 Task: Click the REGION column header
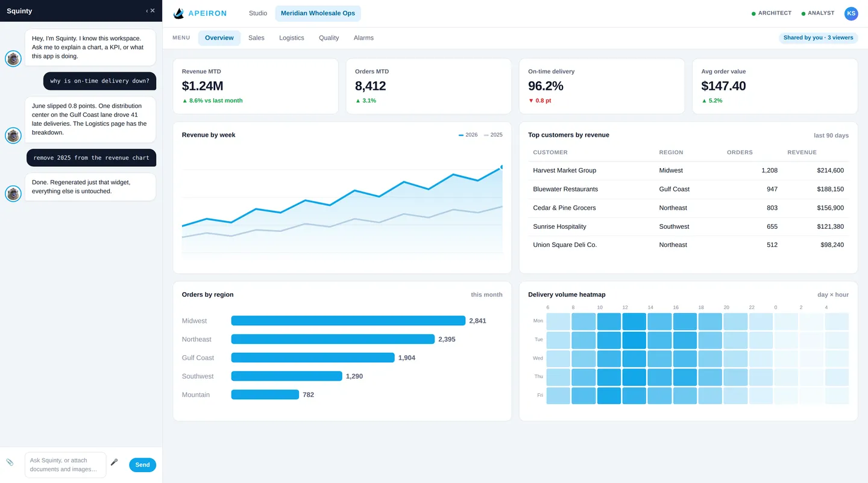pos(671,152)
